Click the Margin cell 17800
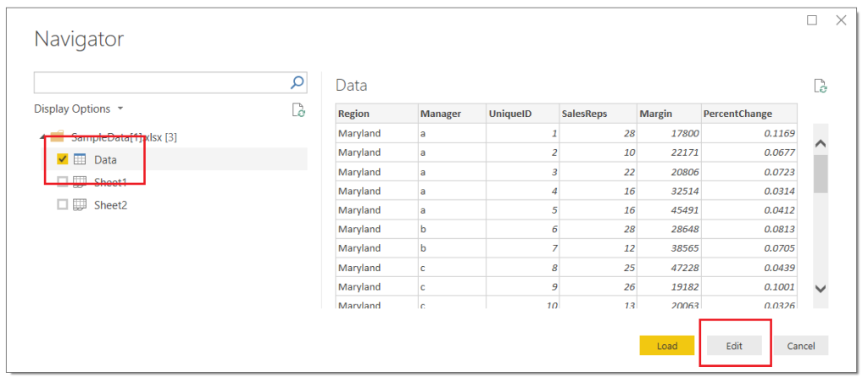This screenshot has height=383, width=868. click(669, 133)
